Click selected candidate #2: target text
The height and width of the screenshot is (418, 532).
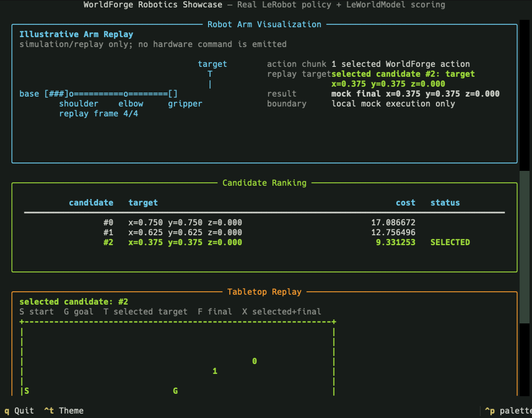click(403, 74)
